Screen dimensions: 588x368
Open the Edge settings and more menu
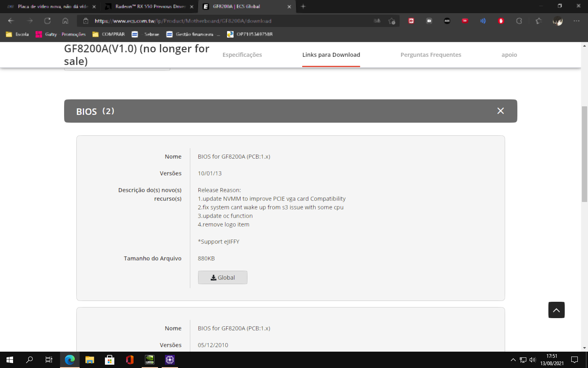(576, 21)
